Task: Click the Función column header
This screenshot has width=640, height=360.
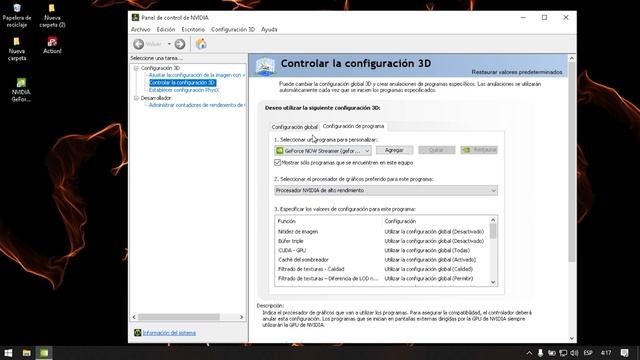Action: 329,221
